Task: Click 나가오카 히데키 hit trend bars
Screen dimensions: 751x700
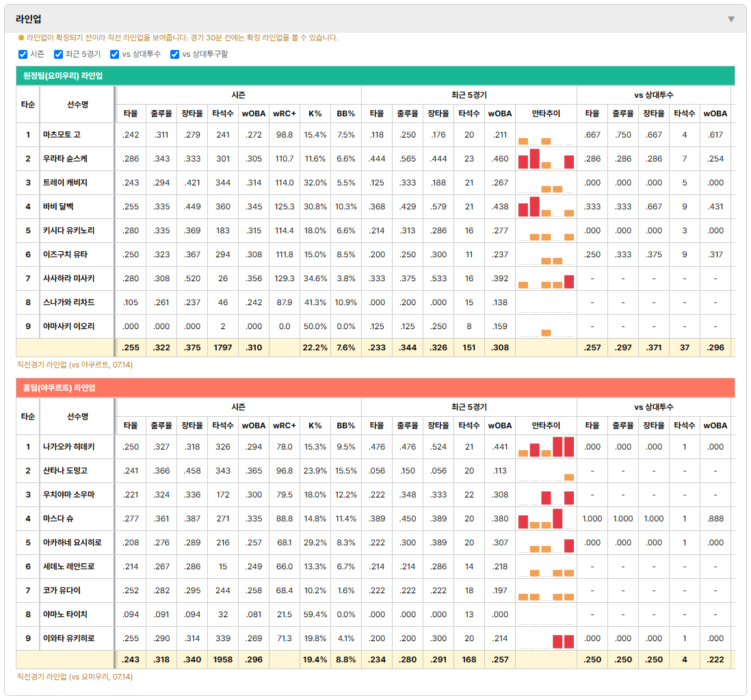Action: coord(546,447)
